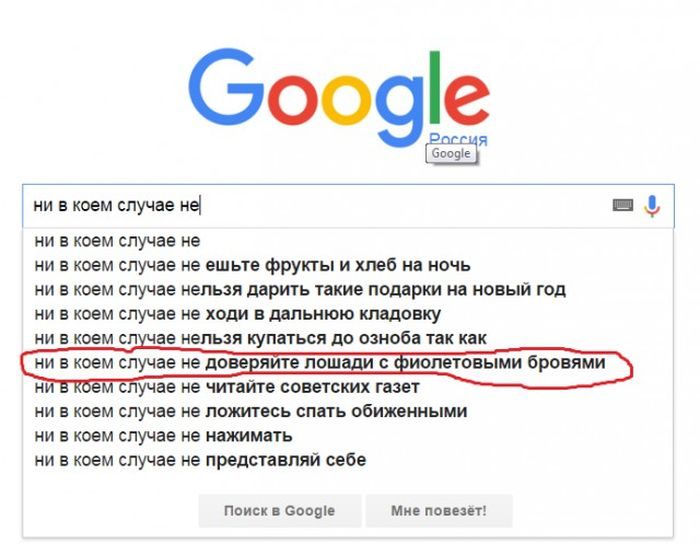Choose suggestion "доверяйте лошади с фиолетовыми бровями"
Image resolution: width=700 pixels, height=544 pixels.
(x=320, y=363)
